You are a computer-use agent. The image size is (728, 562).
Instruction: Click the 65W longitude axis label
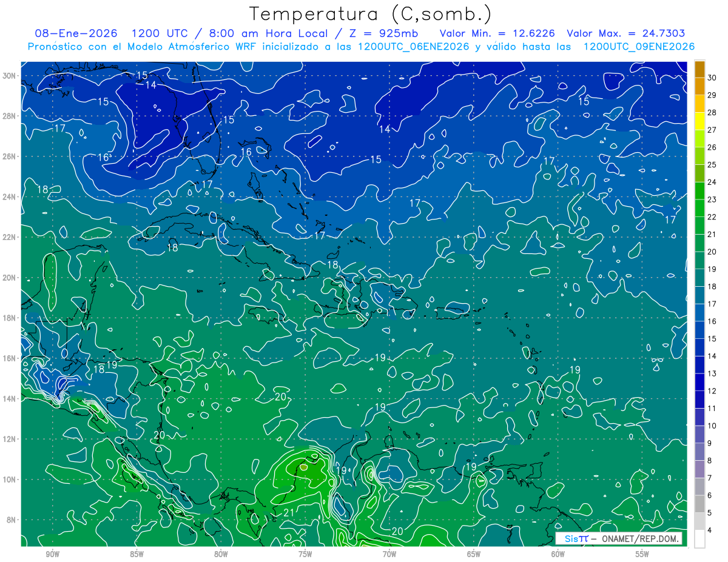[474, 554]
